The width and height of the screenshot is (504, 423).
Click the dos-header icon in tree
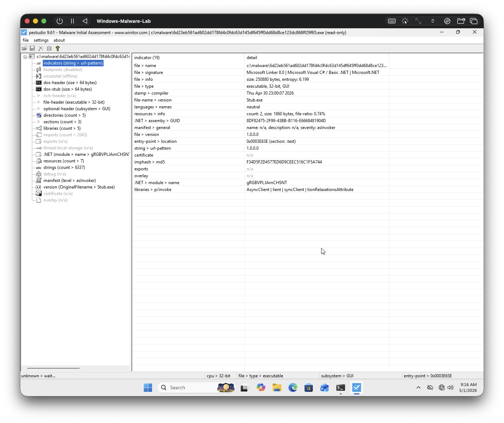pos(39,83)
